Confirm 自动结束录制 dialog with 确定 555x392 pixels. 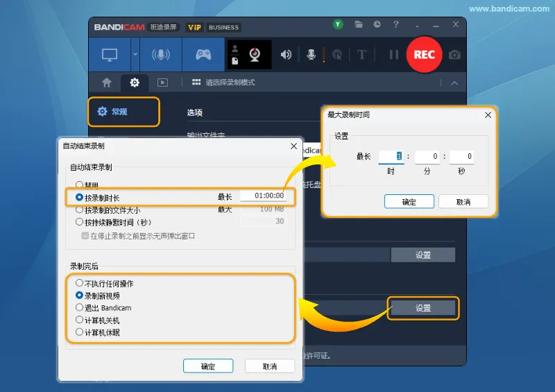point(208,366)
